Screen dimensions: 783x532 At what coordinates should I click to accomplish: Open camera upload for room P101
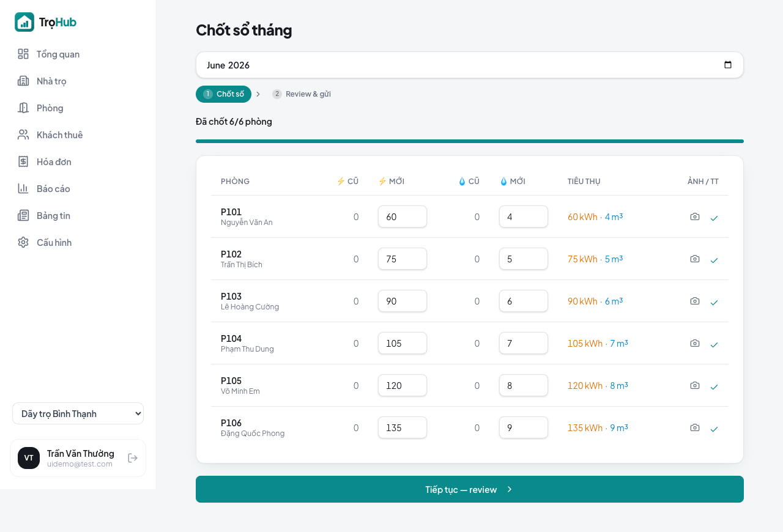pos(695,216)
